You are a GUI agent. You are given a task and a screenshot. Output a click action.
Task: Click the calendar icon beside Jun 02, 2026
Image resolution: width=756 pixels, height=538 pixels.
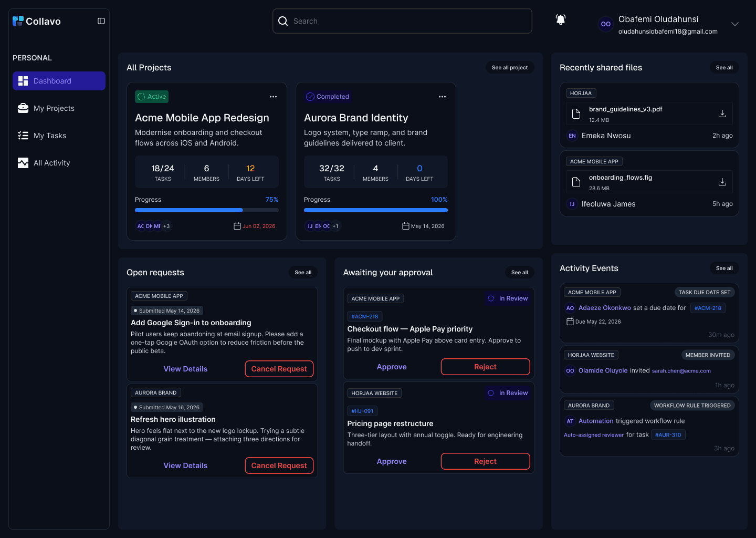237,226
